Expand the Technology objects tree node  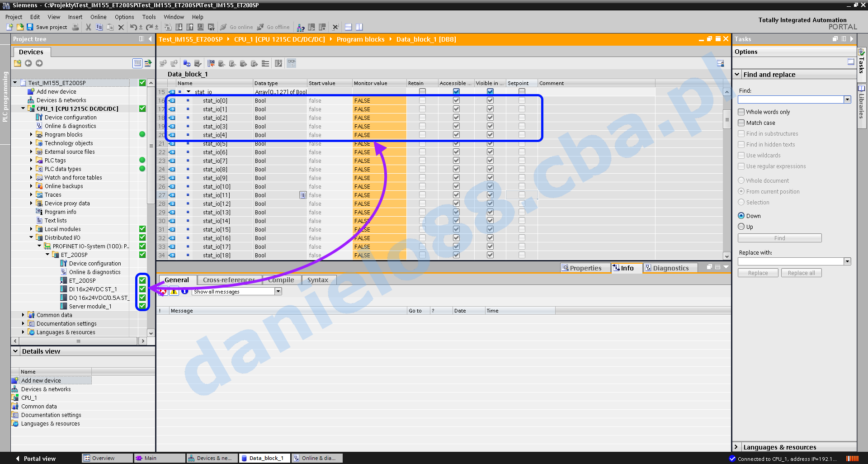[x=31, y=143]
